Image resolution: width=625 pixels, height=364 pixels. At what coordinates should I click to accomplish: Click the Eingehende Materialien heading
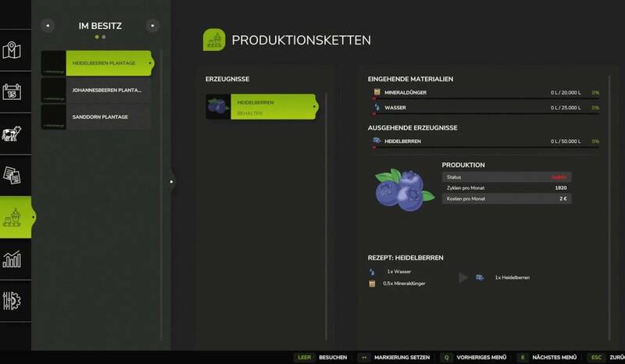pos(410,79)
